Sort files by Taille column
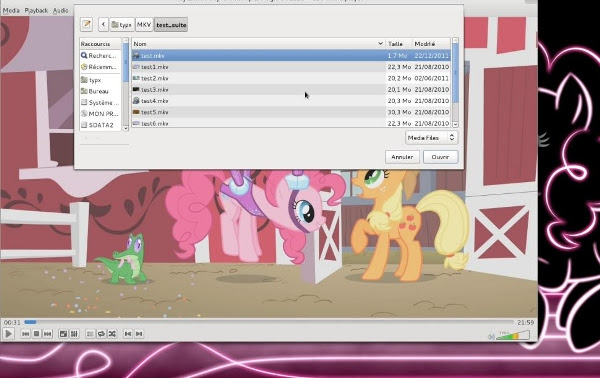This screenshot has width=600, height=378. click(x=399, y=44)
